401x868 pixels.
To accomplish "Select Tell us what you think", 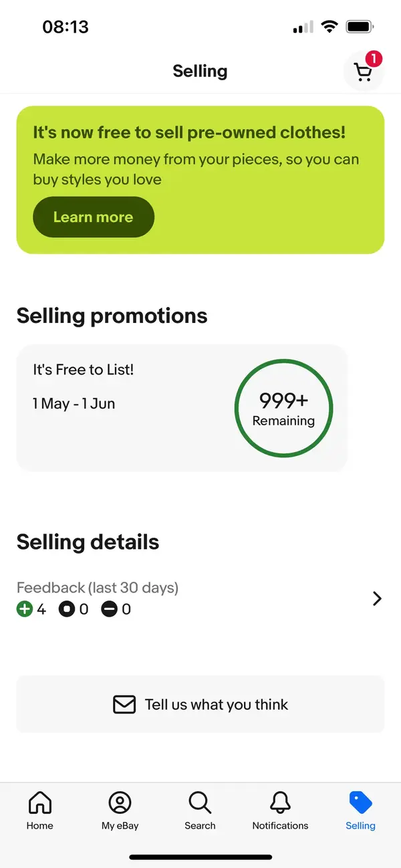I will [200, 704].
